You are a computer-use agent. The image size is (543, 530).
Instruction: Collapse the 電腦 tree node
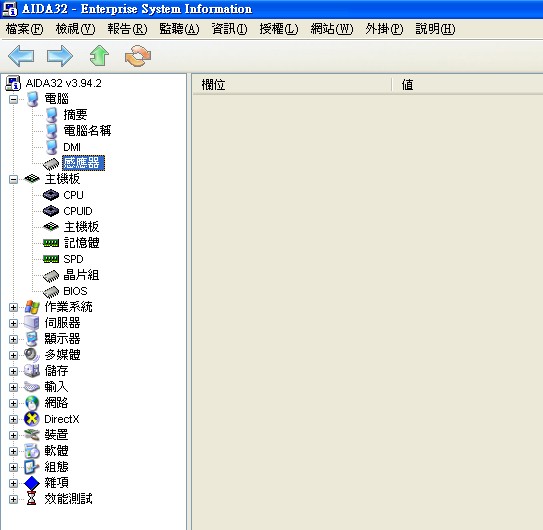click(x=13, y=99)
